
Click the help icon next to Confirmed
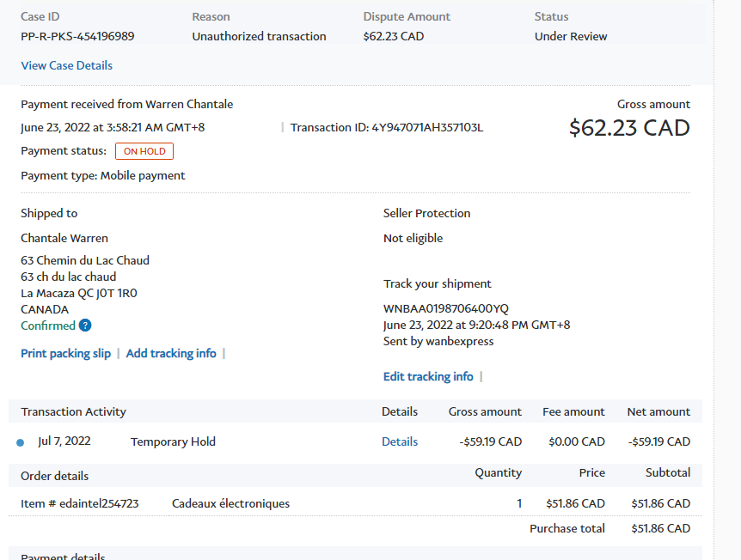[x=85, y=326]
